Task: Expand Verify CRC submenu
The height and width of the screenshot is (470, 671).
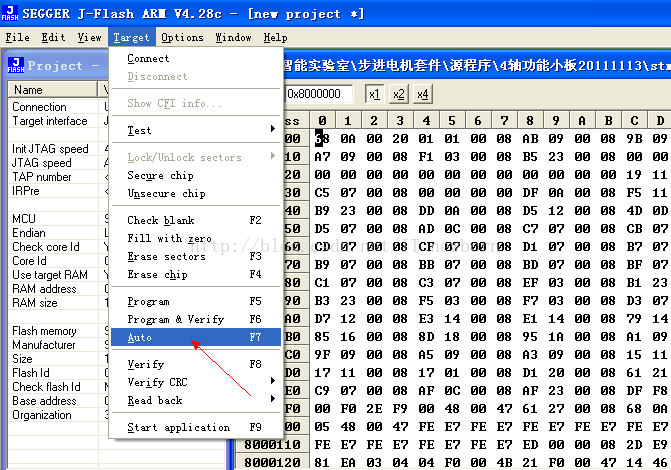Action: click(196, 382)
